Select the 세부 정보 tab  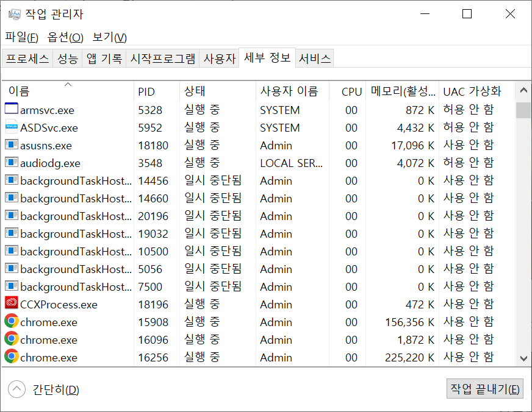pos(267,58)
